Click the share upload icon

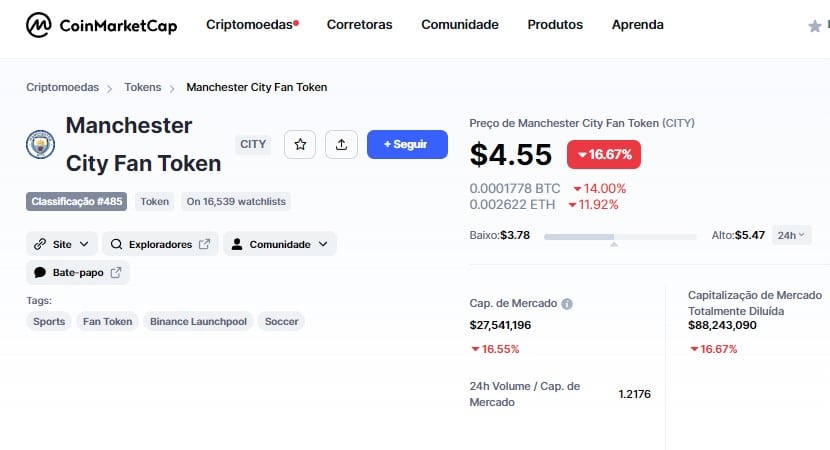(341, 144)
